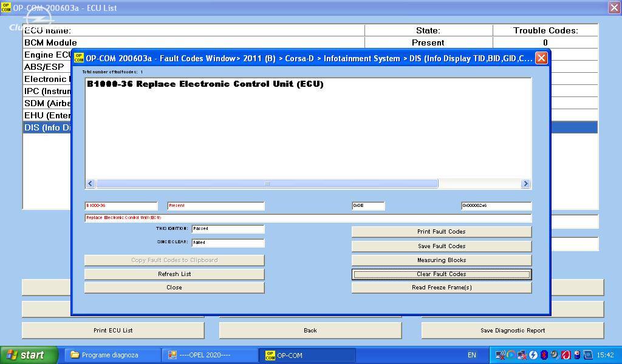Click the 15:42 taskbar clock

tap(606, 355)
